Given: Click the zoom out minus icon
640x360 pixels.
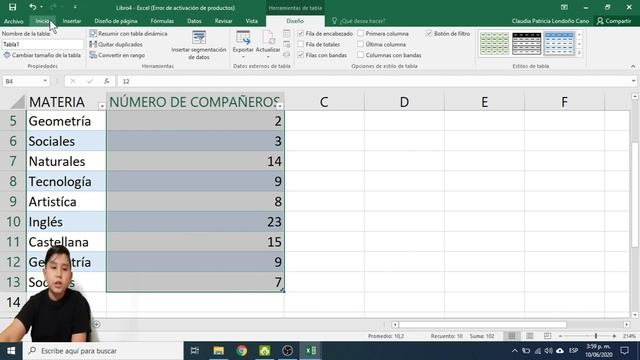Looking at the screenshot, I should pyautogui.click(x=560, y=336).
